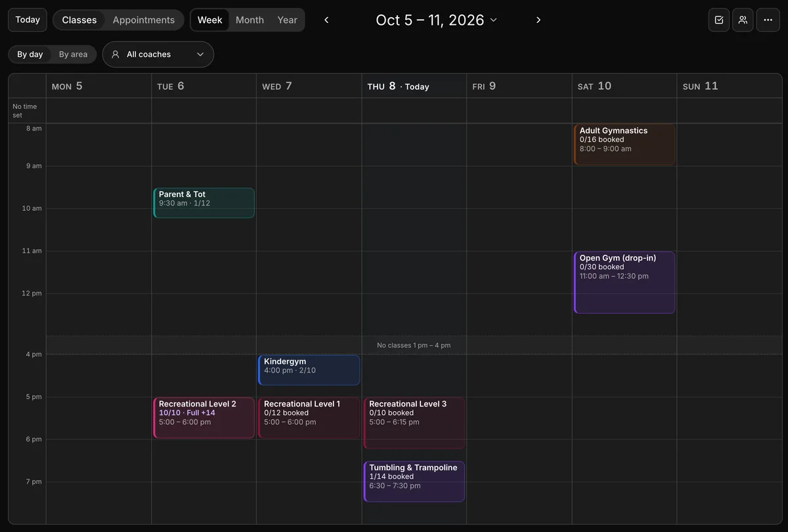Screen dimensions: 788x532
Task: Select the FRI 9 day header
Action: point(519,86)
